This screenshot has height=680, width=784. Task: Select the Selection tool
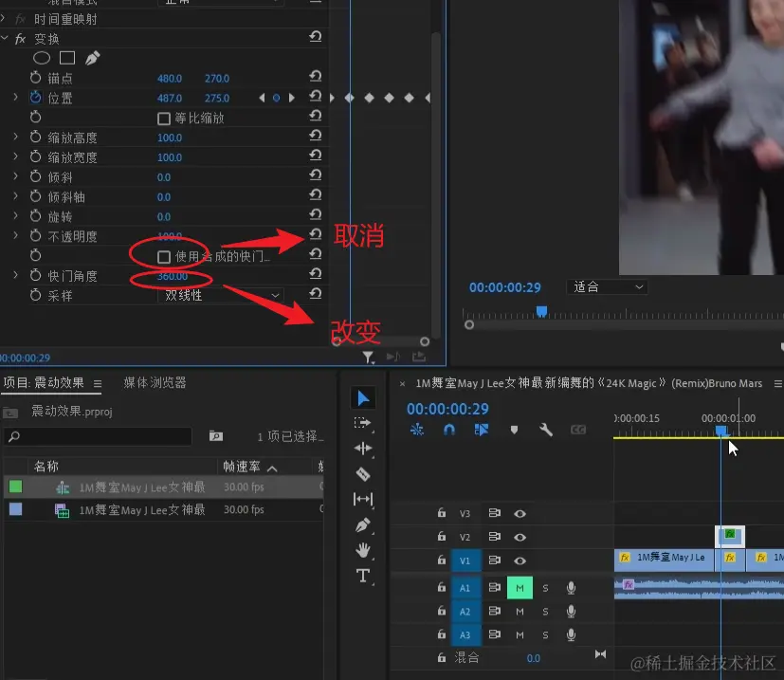[x=363, y=398]
